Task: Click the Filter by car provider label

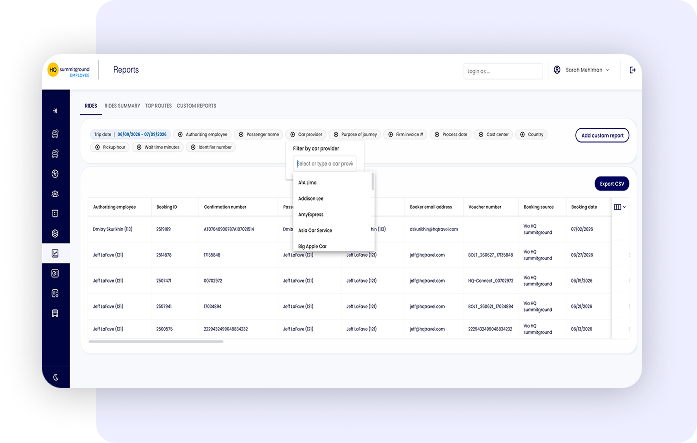Action: (316, 148)
